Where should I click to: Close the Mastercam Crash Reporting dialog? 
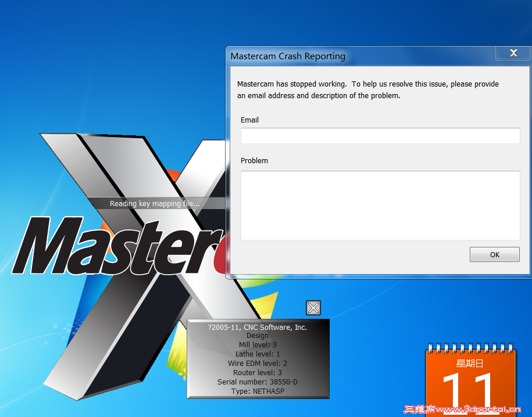[x=513, y=53]
